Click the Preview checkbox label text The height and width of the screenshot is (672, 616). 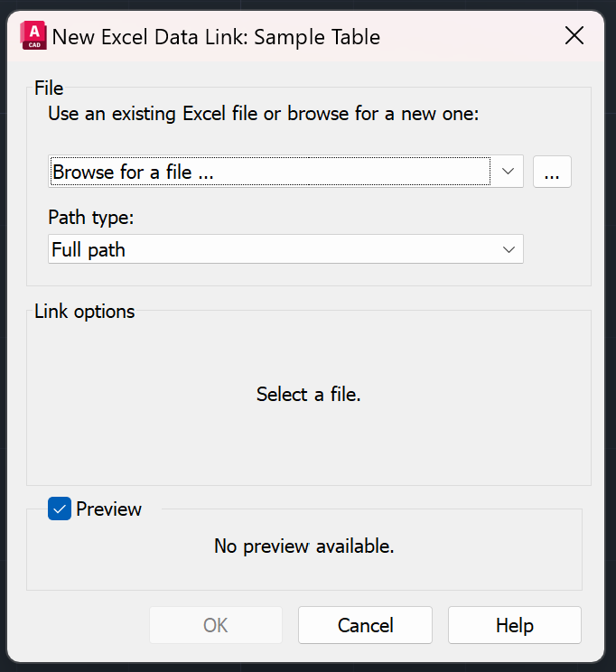tap(108, 509)
